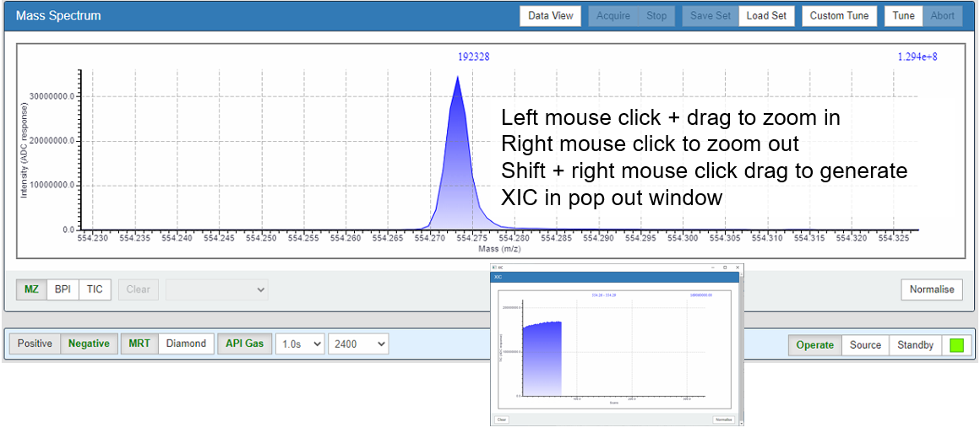980x433 pixels.
Task: Switch to the TIC trace tab
Action: pos(95,290)
